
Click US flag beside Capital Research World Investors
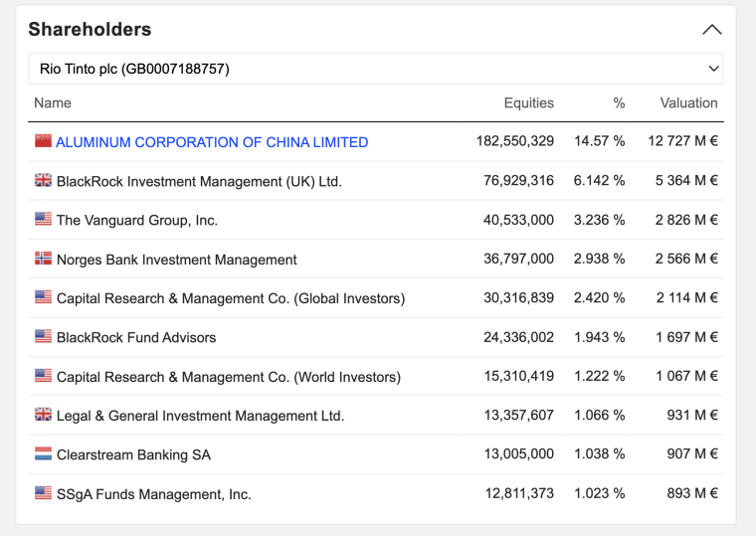43,376
